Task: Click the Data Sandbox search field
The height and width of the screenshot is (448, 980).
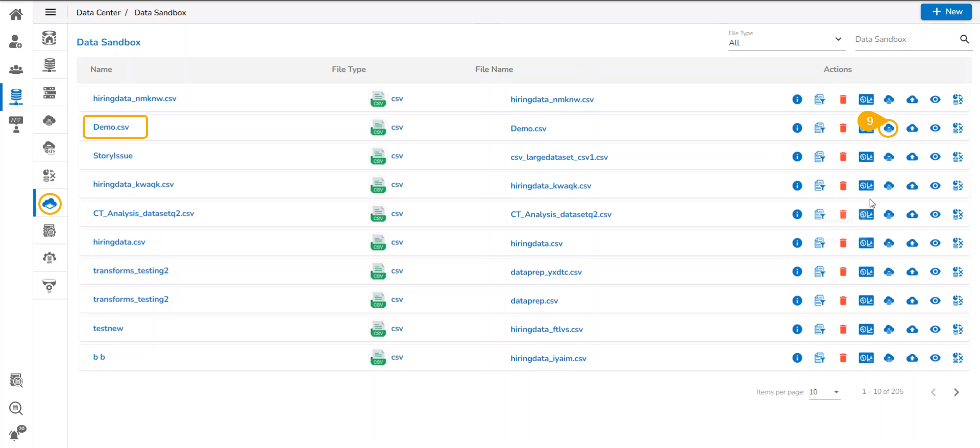Action: point(905,39)
